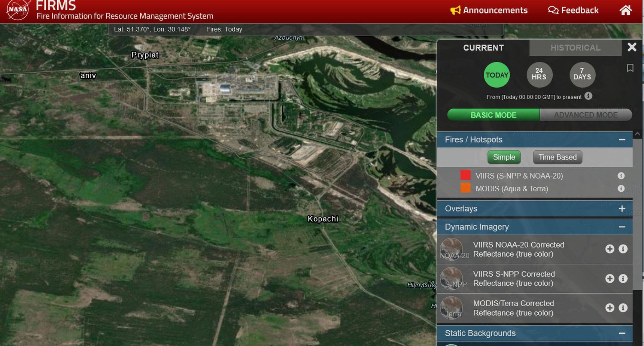Open Announcements from the header
Viewport: 644px width, 346px height.
(x=489, y=10)
